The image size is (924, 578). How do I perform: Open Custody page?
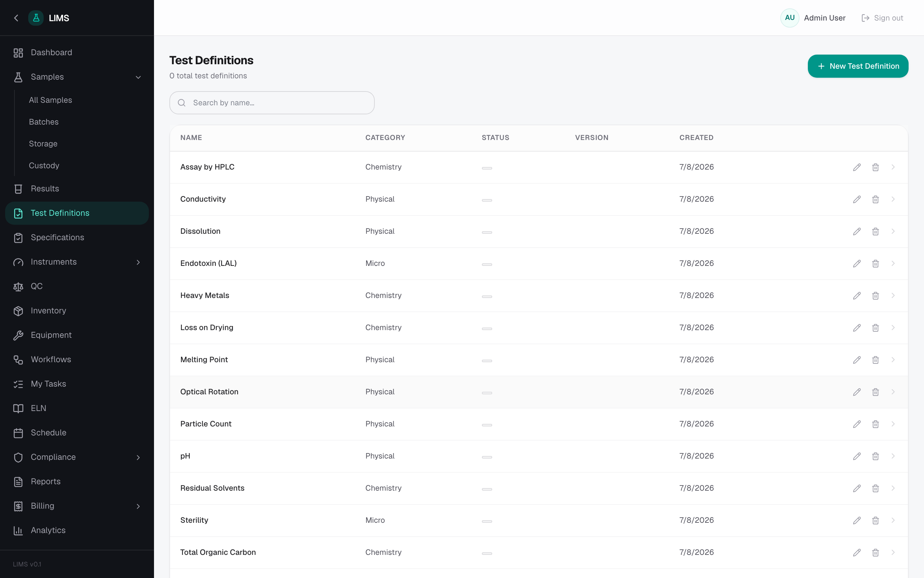click(44, 165)
